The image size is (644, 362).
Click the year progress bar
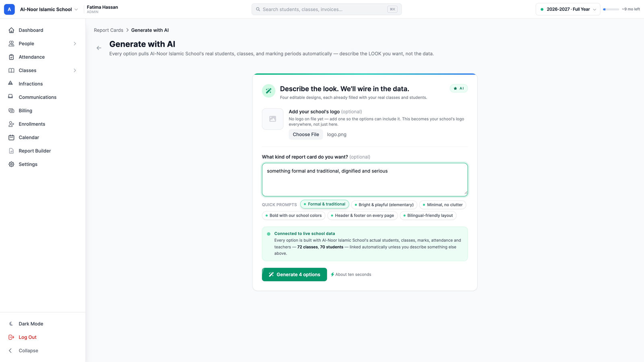click(x=611, y=9)
